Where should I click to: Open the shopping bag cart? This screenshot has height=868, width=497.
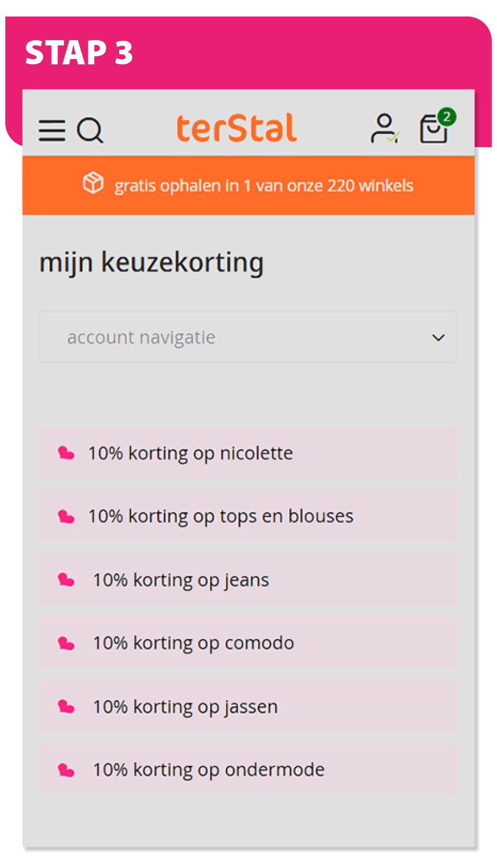coord(433,130)
